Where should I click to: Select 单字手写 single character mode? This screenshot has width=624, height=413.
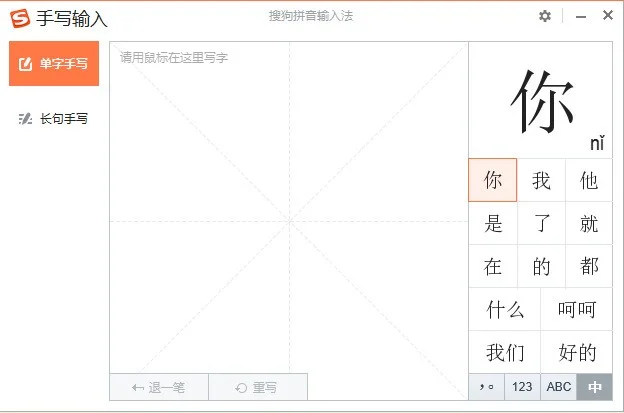54,64
